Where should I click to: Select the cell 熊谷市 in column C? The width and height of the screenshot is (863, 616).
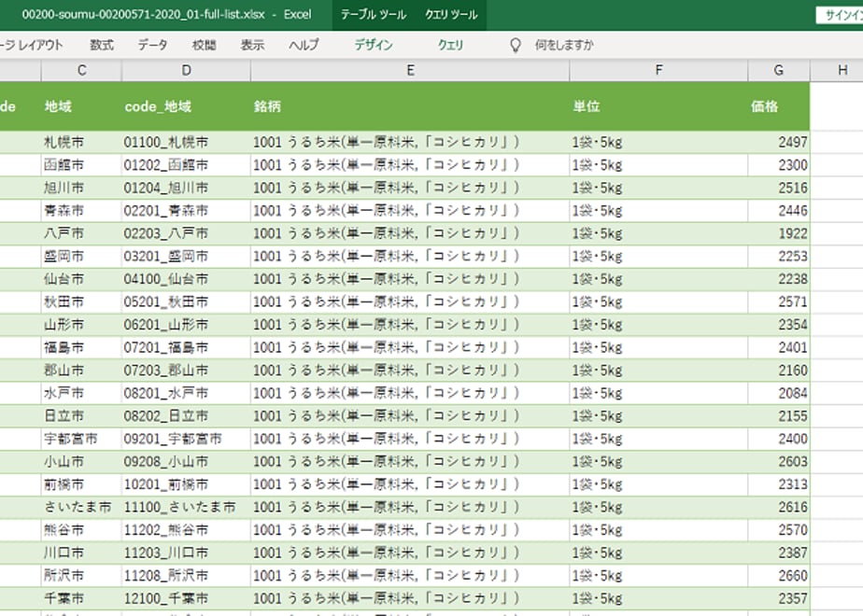(x=81, y=530)
